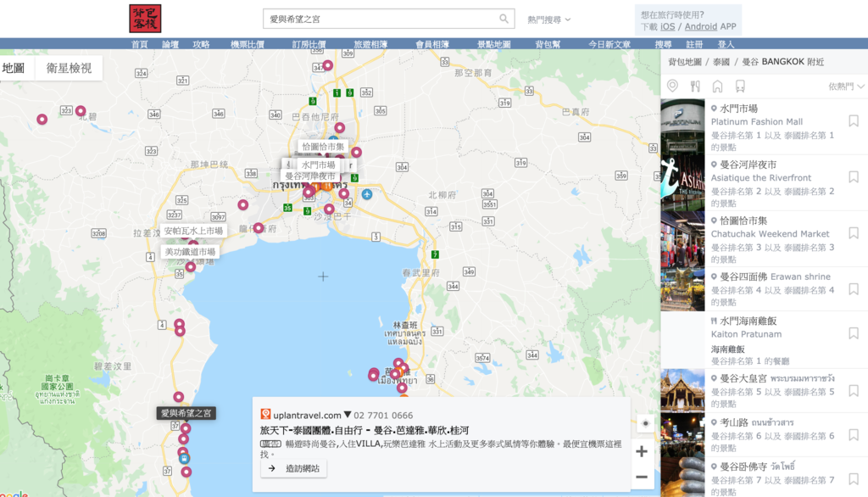
Task: Open 景點地圖 in navigation bar
Action: 494,44
